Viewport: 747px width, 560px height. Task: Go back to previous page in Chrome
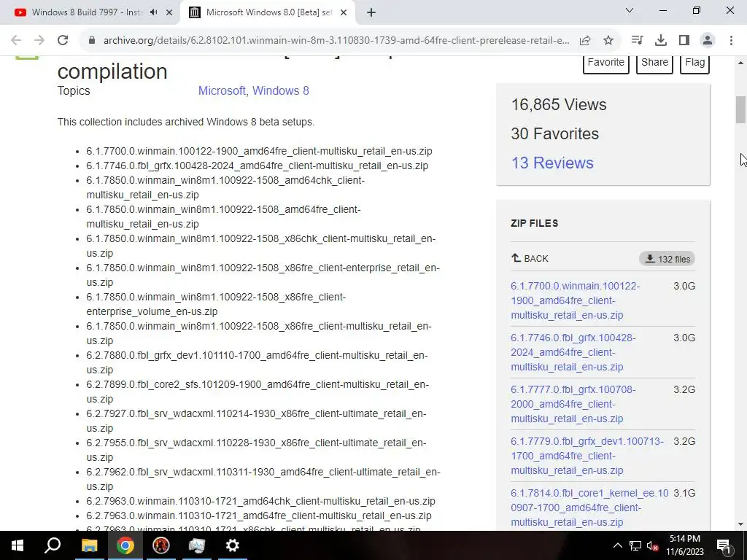point(16,41)
